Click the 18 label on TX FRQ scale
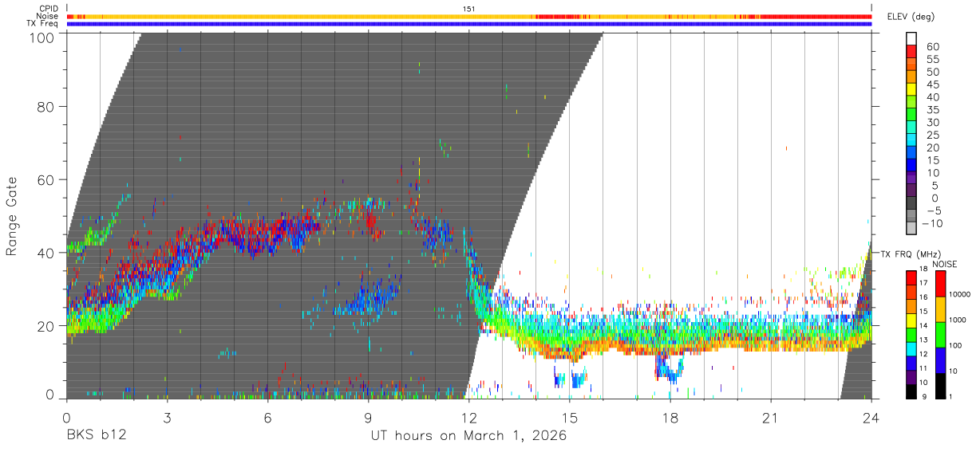 tap(925, 270)
